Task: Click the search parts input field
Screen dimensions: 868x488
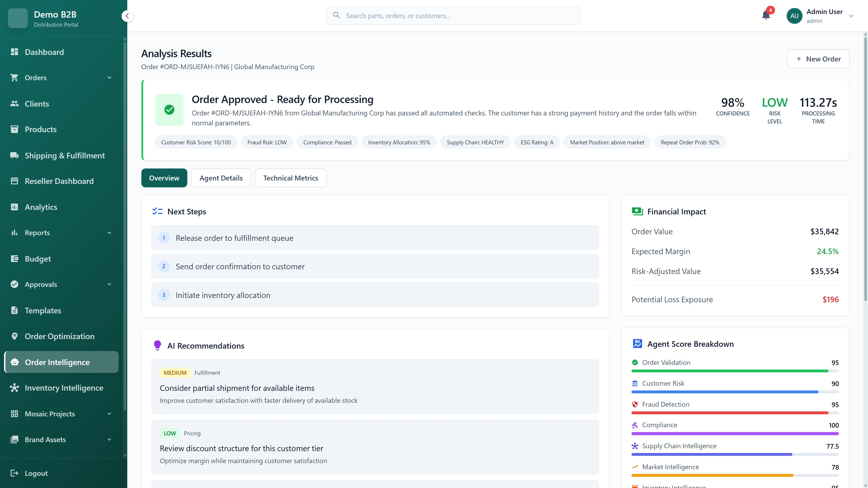Action: pos(453,16)
